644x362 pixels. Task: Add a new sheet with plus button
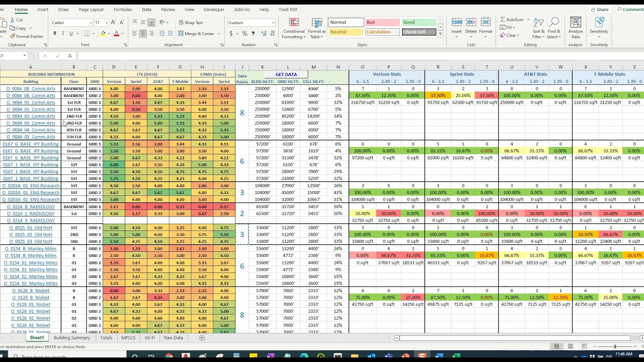pyautogui.click(x=202, y=338)
